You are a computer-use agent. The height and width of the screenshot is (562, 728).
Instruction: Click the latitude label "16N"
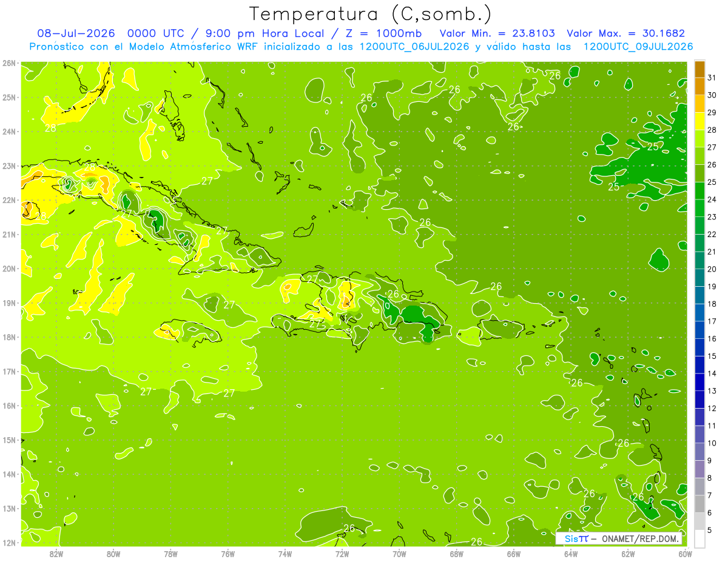[9, 406]
